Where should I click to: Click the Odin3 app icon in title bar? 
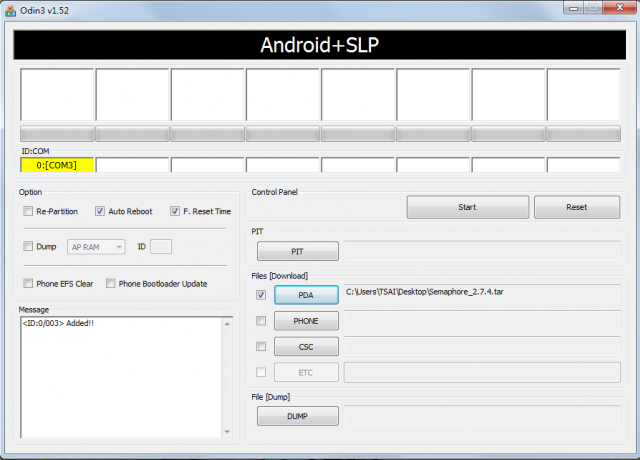click(10, 10)
